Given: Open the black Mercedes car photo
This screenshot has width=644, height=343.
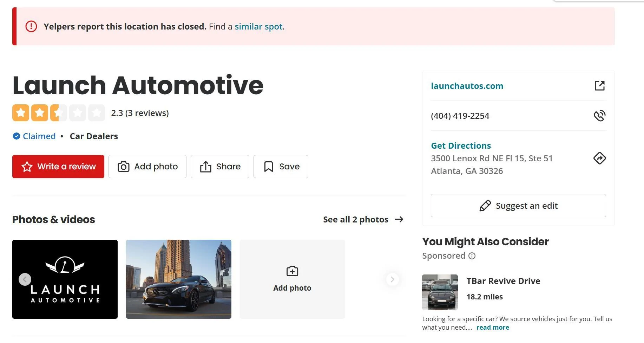Looking at the screenshot, I should 179,279.
